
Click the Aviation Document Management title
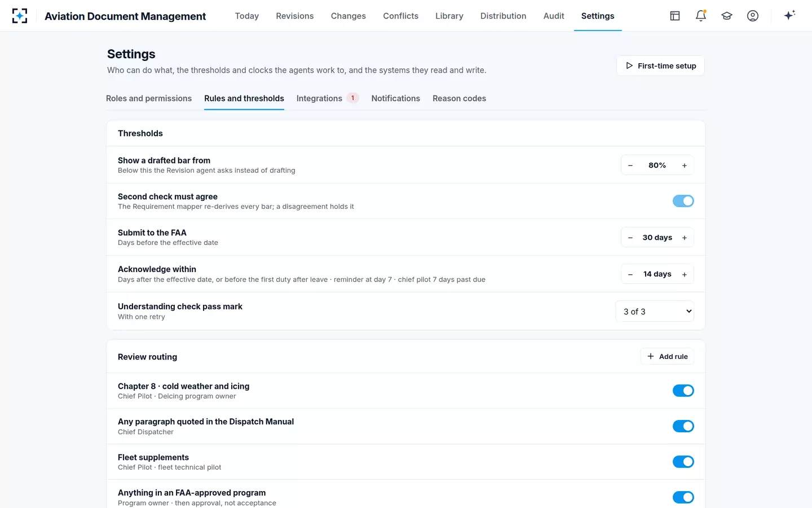point(125,16)
